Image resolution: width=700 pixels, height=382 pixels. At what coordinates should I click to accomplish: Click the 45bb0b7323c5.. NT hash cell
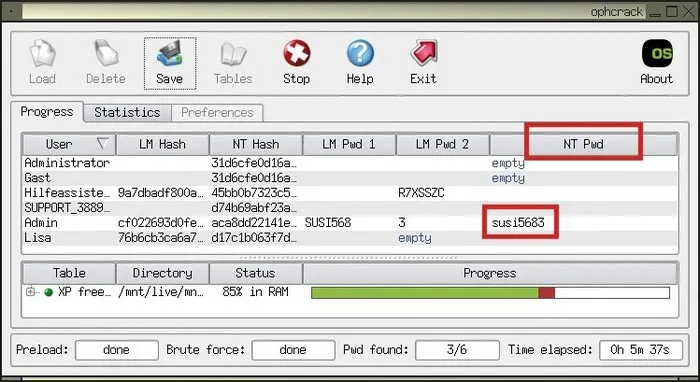254,193
